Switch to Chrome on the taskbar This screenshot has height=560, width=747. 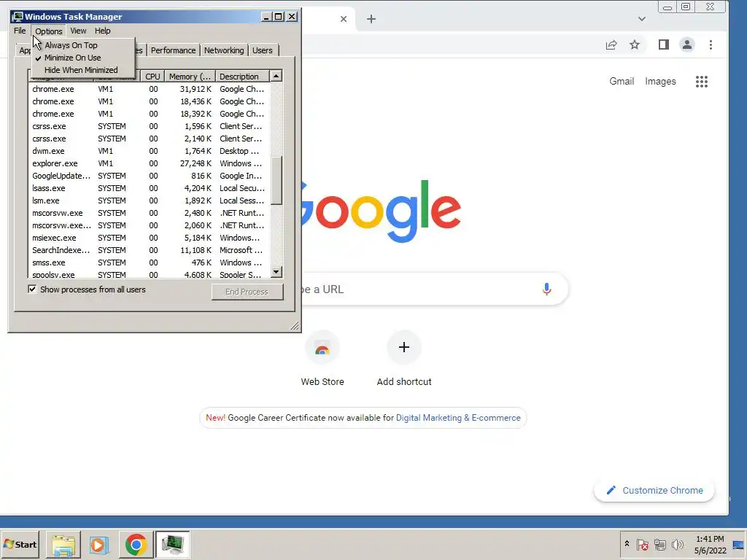tap(136, 545)
